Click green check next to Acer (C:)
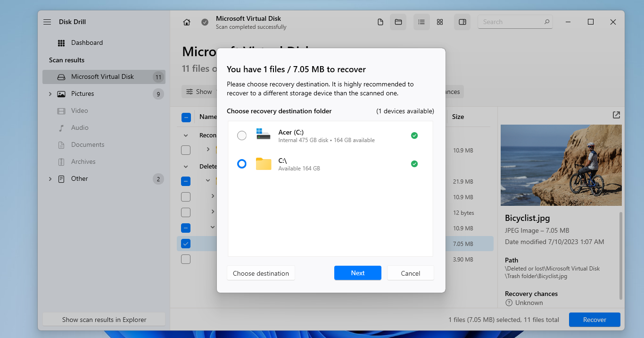 (x=414, y=135)
